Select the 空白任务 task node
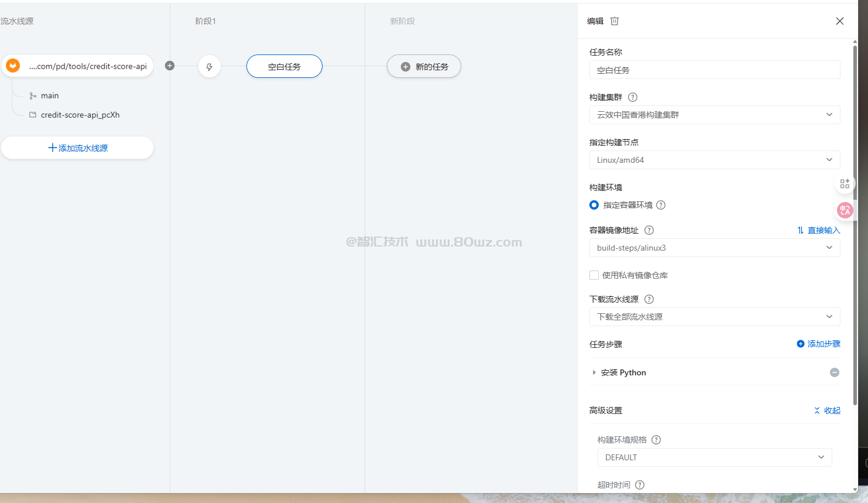This screenshot has width=868, height=503. pos(284,67)
